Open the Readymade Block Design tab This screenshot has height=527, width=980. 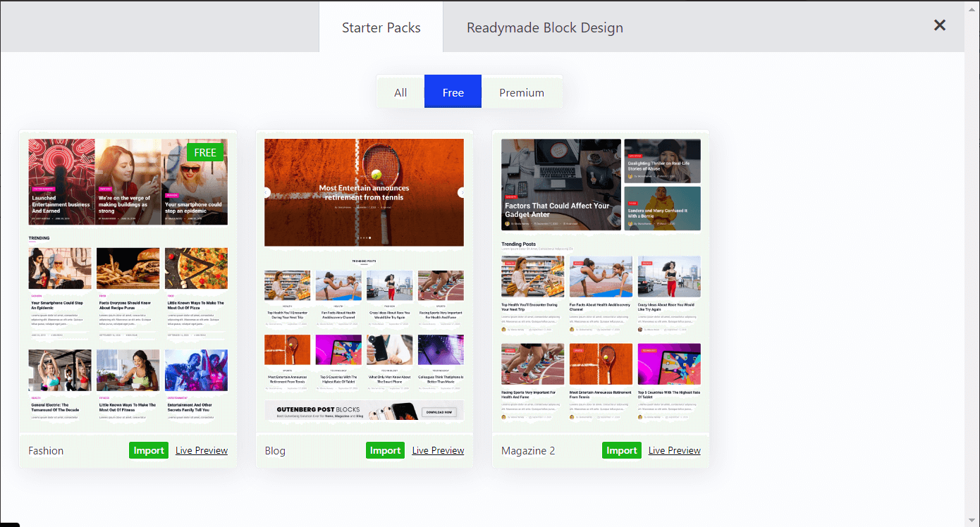pyautogui.click(x=544, y=28)
